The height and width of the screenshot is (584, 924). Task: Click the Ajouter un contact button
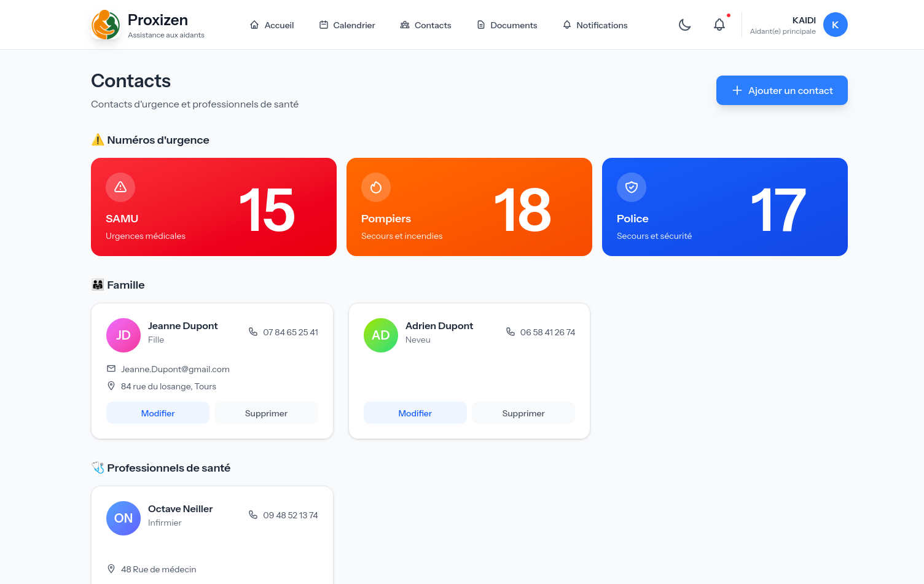tap(782, 90)
